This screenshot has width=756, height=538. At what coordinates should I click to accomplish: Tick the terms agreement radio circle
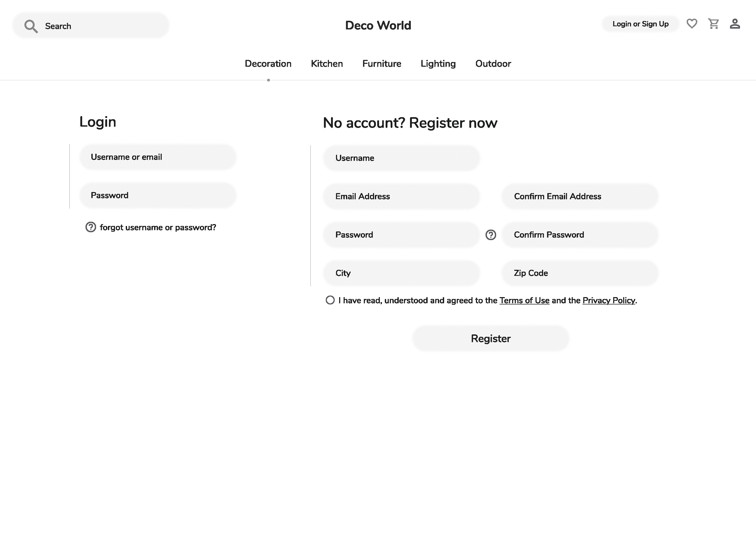(x=330, y=300)
